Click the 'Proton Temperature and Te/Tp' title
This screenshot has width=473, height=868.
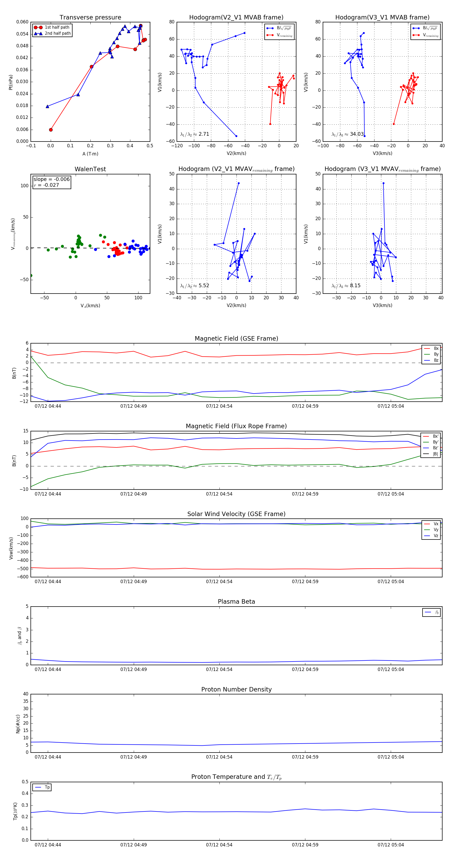click(236, 777)
